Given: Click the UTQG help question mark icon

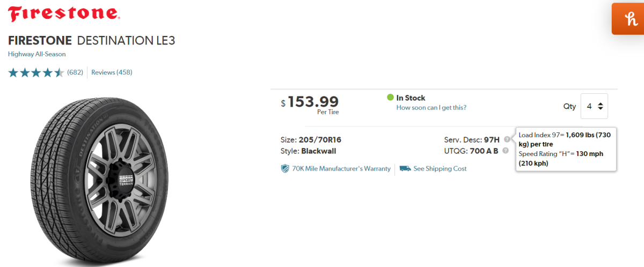Looking at the screenshot, I should (x=505, y=151).
